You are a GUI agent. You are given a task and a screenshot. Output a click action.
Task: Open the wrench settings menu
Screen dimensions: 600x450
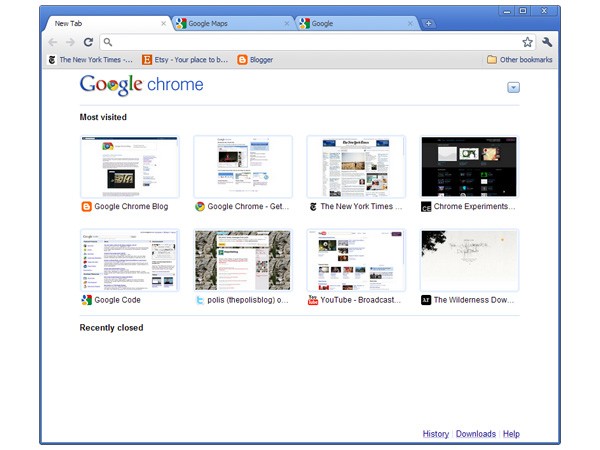click(x=547, y=42)
